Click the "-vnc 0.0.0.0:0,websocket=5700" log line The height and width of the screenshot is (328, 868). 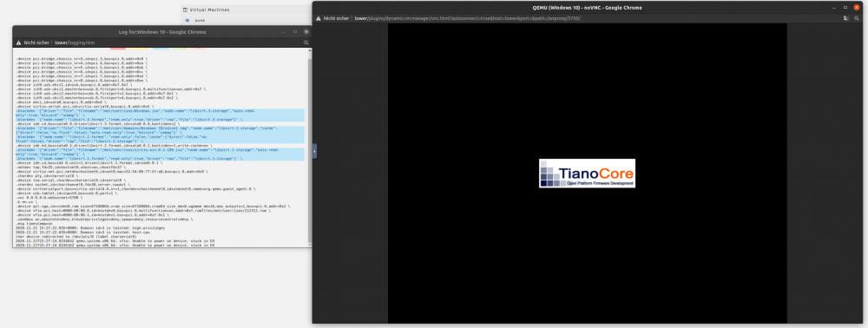tap(49, 198)
